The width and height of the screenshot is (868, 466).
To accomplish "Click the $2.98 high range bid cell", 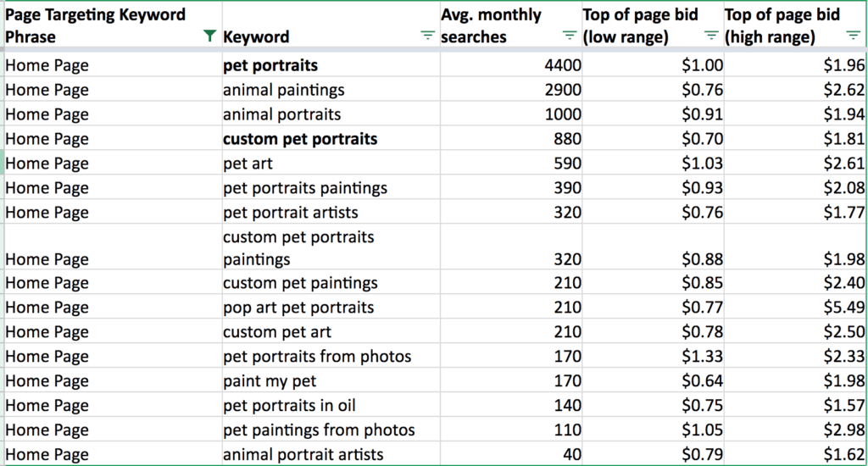I will (x=795, y=430).
